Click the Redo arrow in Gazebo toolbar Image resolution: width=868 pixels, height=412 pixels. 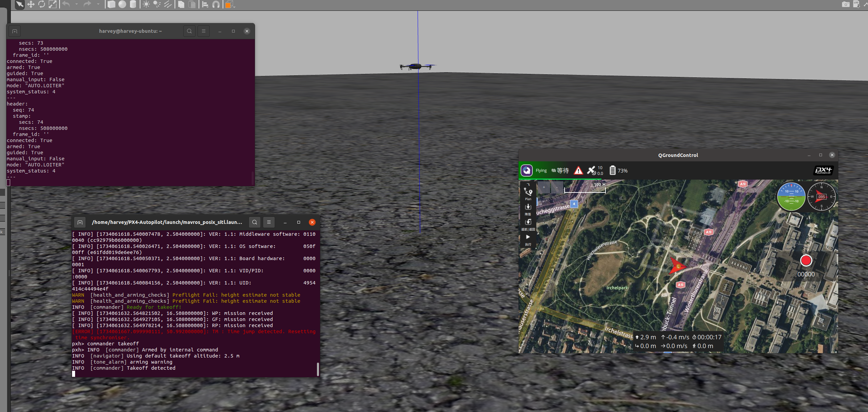(87, 4)
